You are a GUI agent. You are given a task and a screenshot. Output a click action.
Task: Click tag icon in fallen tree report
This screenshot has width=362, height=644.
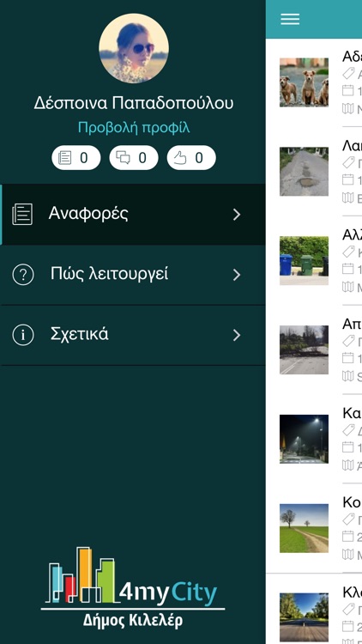(x=348, y=341)
